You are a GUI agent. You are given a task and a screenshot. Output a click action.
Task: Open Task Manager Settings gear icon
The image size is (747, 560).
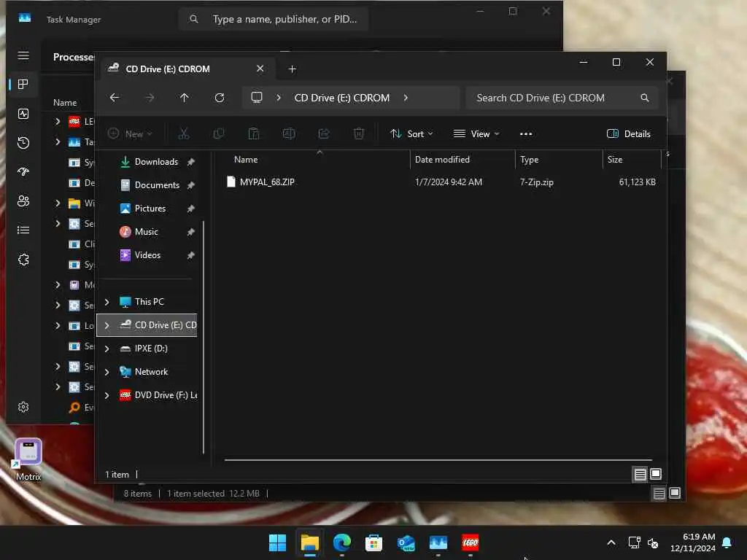point(23,407)
